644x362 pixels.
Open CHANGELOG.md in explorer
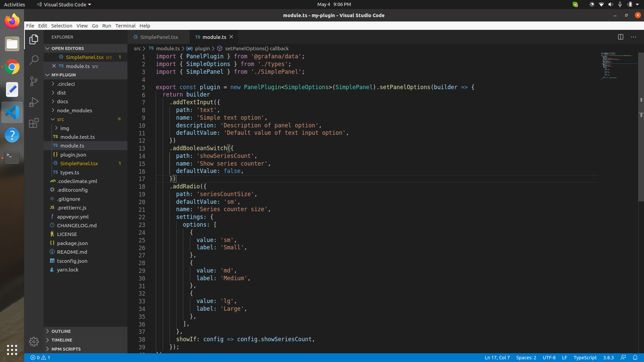pos(86,225)
